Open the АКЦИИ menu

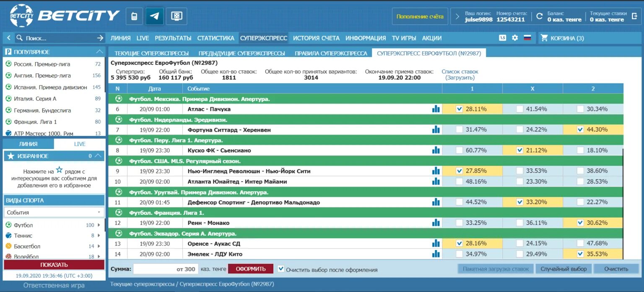[432, 38]
